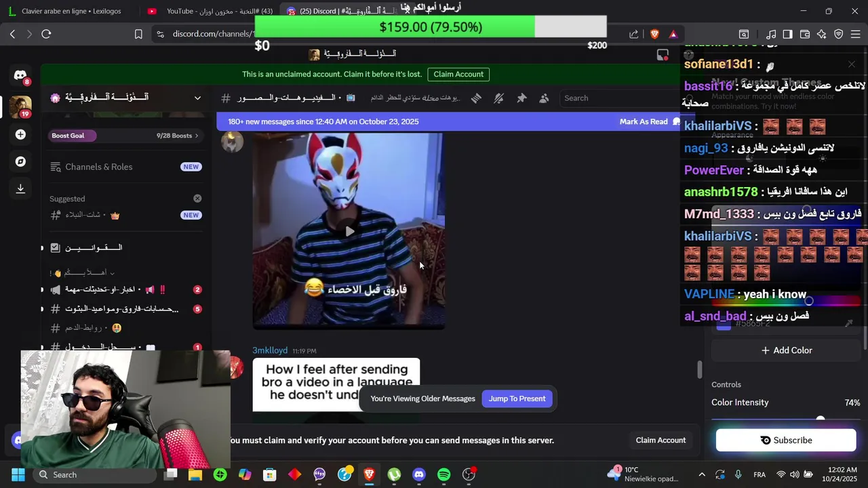This screenshot has height=488, width=868.
Task: Open Leo AI sparkle icon
Action: point(822,34)
